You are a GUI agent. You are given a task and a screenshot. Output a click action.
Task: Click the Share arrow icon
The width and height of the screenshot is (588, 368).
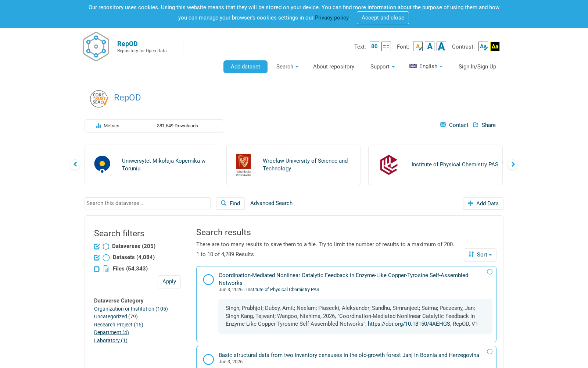[x=476, y=125]
